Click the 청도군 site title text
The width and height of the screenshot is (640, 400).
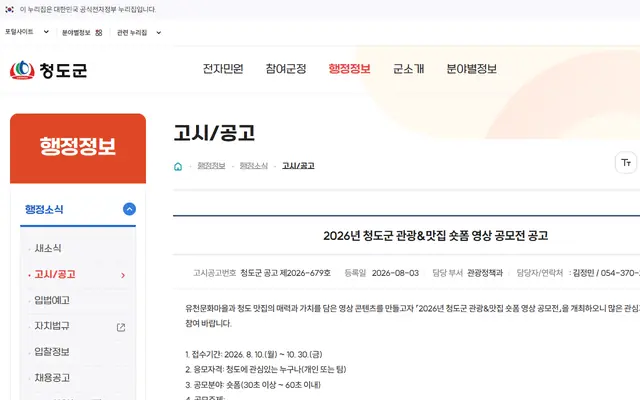coord(63,70)
